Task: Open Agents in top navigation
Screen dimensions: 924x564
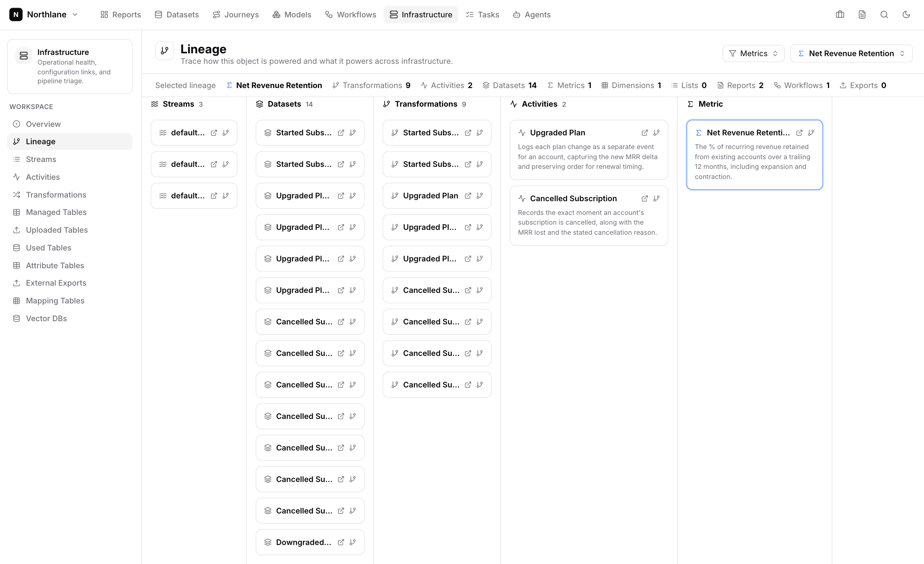Action: coord(532,15)
